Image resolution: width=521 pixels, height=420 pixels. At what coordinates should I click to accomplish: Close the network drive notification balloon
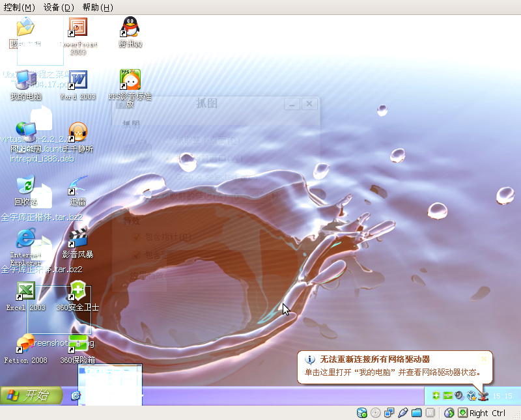click(484, 359)
